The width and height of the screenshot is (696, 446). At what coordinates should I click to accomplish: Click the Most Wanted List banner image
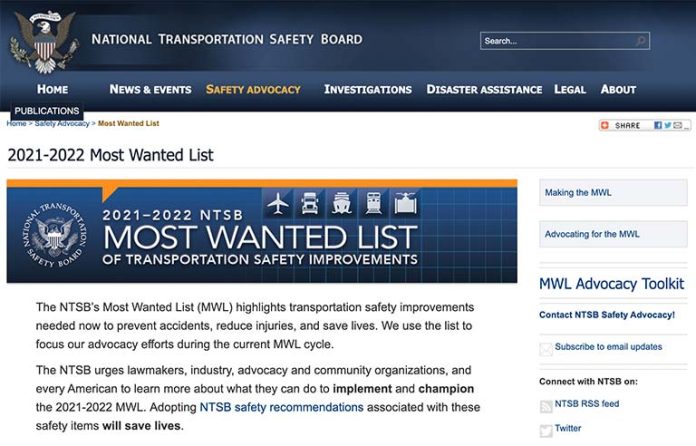coord(262,231)
